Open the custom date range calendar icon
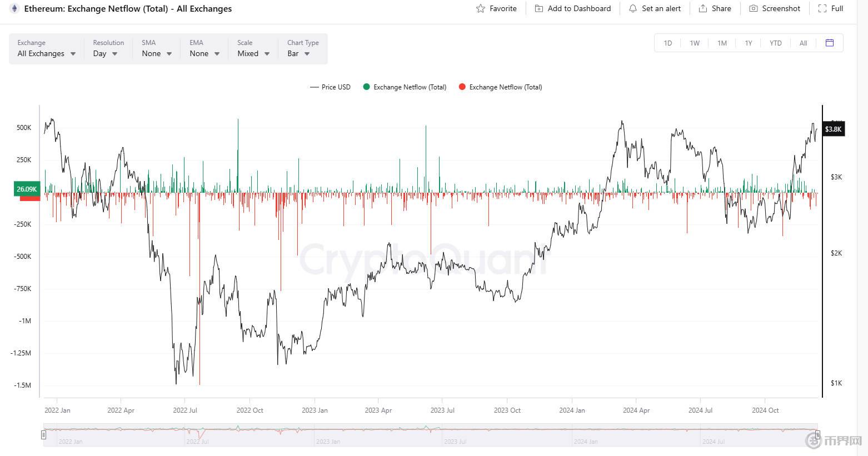Viewport: 868px width, 456px height. [x=830, y=43]
